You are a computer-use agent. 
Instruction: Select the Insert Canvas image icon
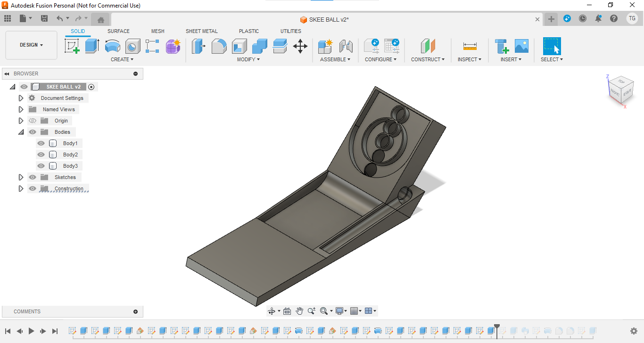point(521,46)
